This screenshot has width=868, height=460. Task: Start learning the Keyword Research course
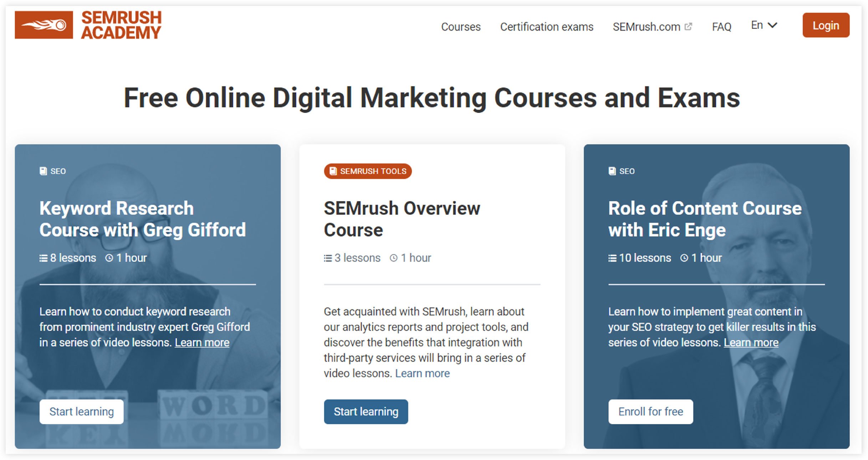81,412
